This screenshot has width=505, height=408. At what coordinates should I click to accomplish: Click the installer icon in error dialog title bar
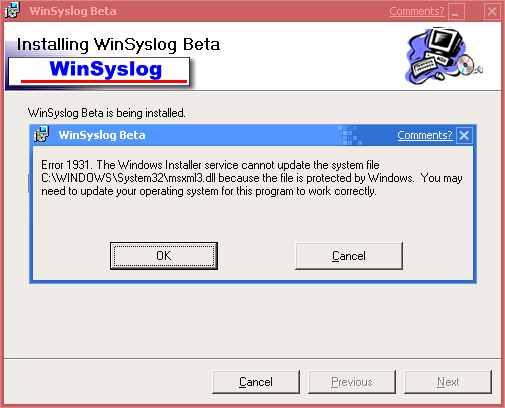[42, 134]
